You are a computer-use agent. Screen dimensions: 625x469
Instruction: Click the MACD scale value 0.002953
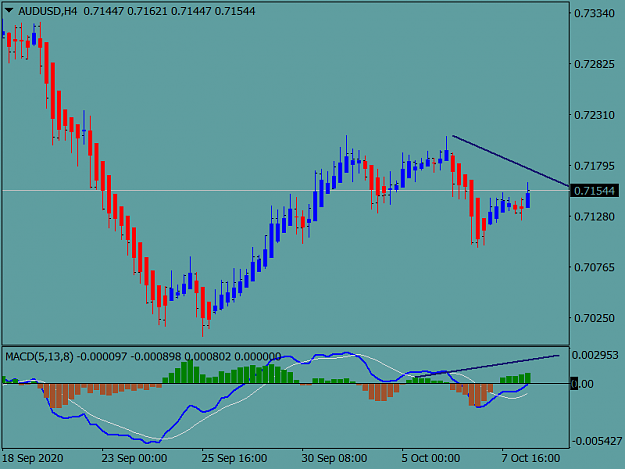click(x=595, y=355)
